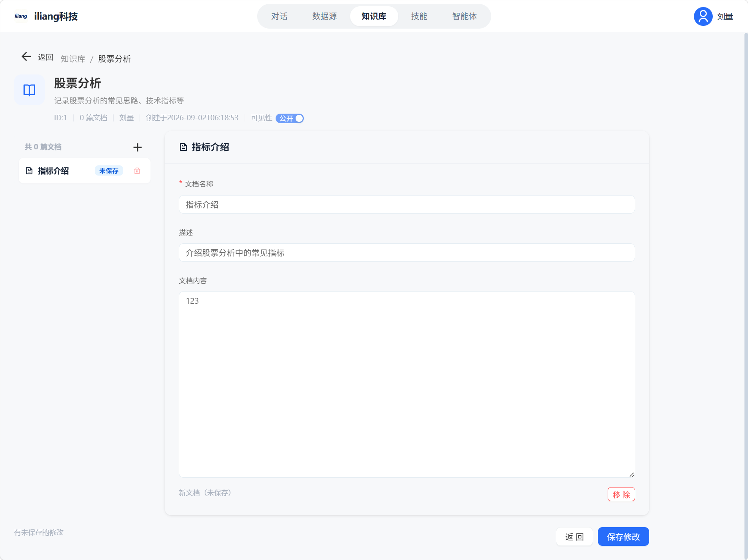The width and height of the screenshot is (748, 560).
Task: Click into the 文档内容 text area
Action: click(407, 384)
